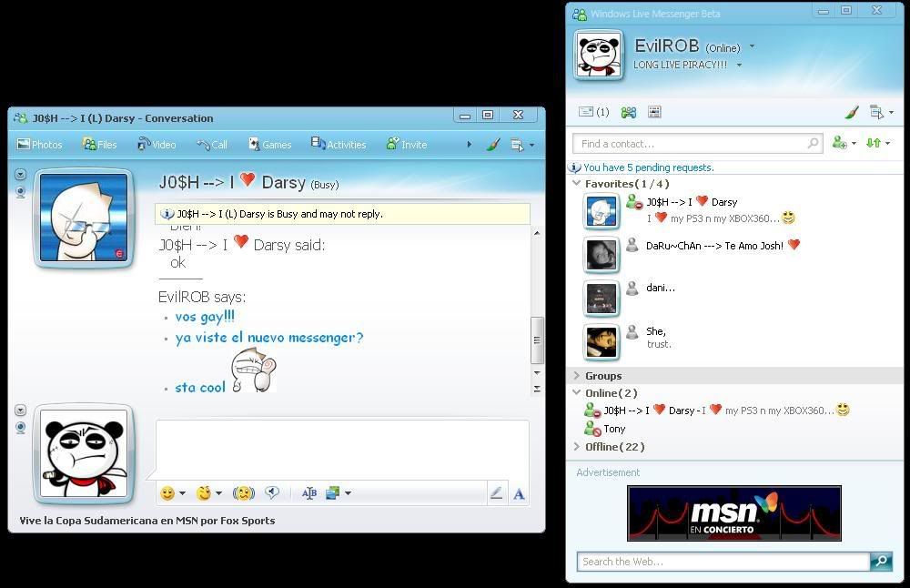Click the paintbrush color scheme icon in Messenger
The height and width of the screenshot is (588, 910).
coord(852,113)
